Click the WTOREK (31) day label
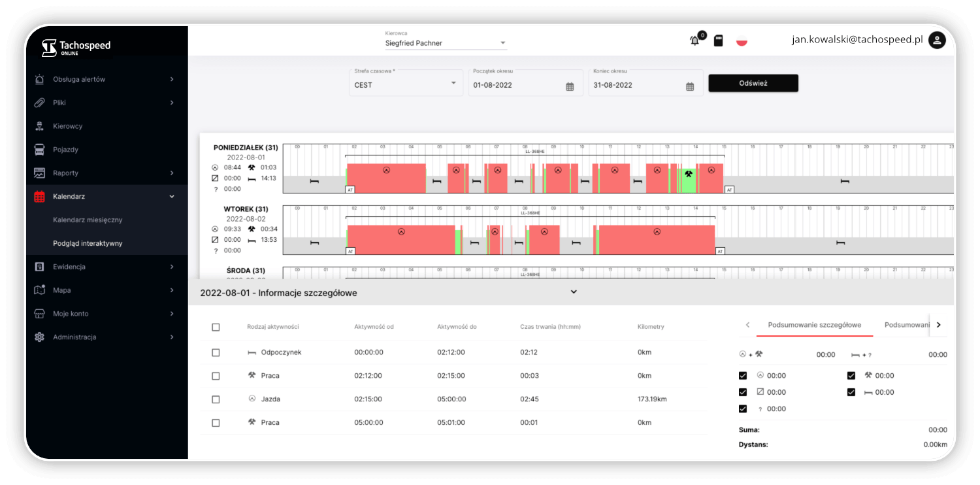Image resolution: width=980 pixels, height=485 pixels. point(246,209)
